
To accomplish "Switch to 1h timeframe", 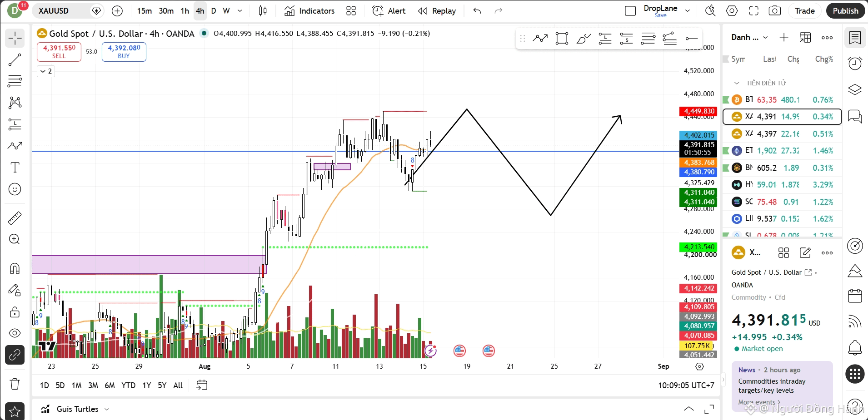I will click(x=185, y=11).
